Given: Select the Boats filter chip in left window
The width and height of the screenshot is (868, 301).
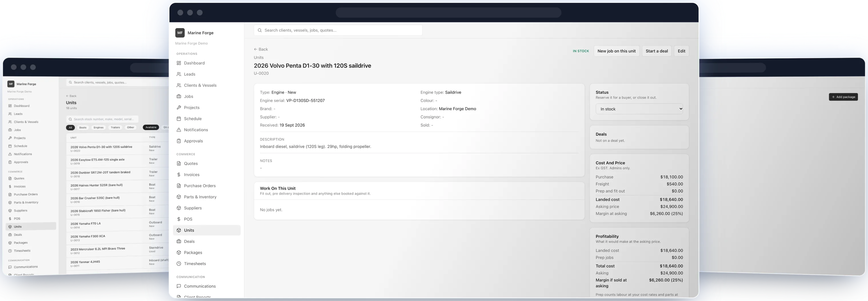Looking at the screenshot, I should coord(83,127).
